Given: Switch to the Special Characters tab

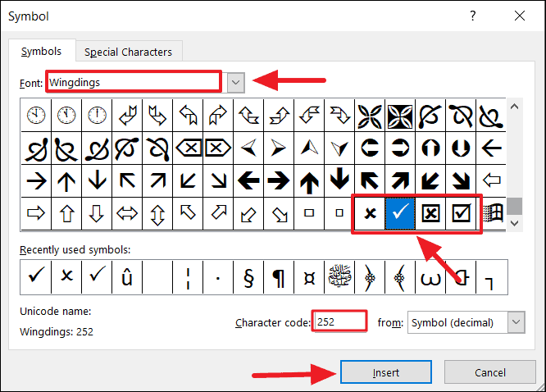Looking at the screenshot, I should pyautogui.click(x=129, y=52).
